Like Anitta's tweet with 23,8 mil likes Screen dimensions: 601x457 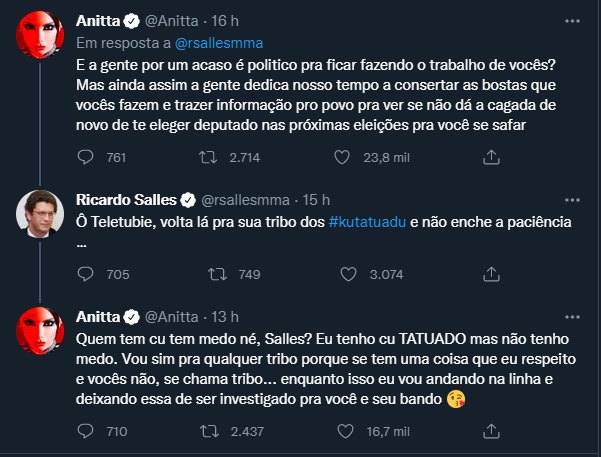[349, 156]
